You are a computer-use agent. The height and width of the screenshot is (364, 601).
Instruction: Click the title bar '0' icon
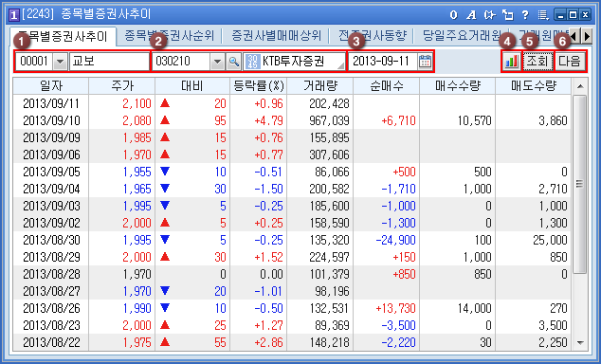pyautogui.click(x=454, y=15)
